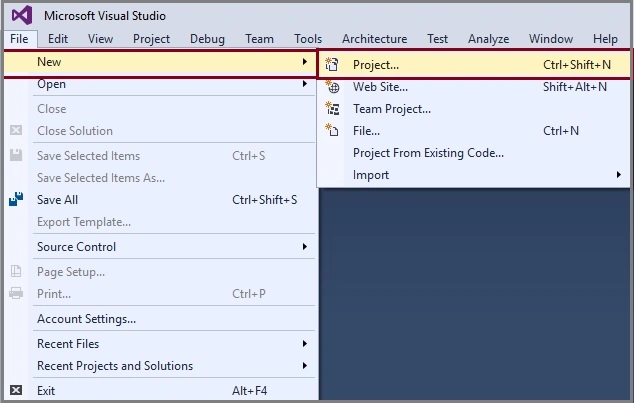Image resolution: width=634 pixels, height=403 pixels.
Task: Click the Save Selected Items floppy icon
Action: tap(16, 155)
